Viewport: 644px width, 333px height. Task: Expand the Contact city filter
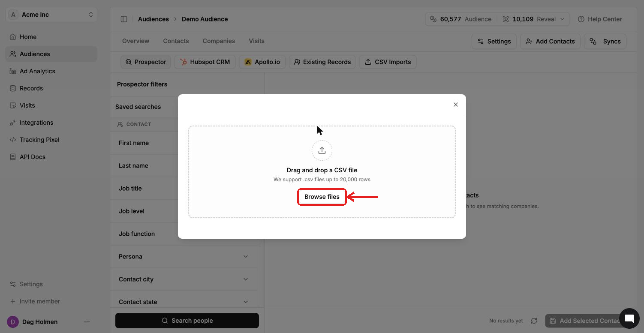tap(184, 279)
